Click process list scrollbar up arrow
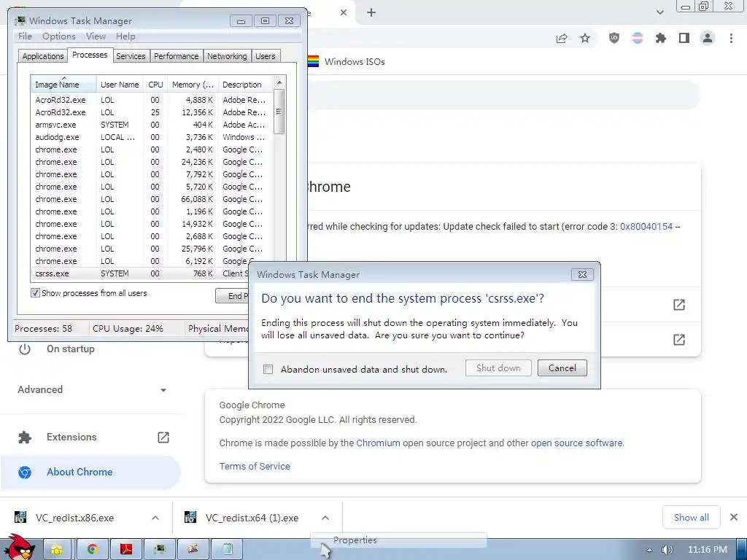The height and width of the screenshot is (560, 747). click(x=279, y=82)
